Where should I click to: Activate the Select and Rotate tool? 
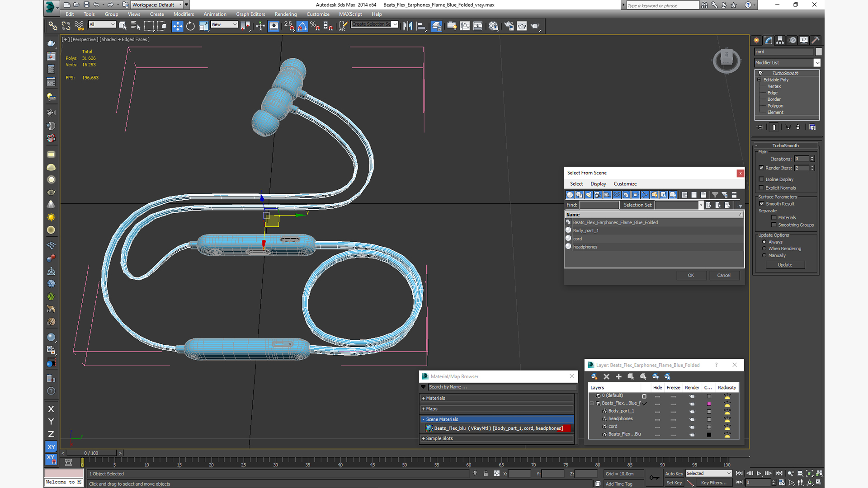coord(190,26)
